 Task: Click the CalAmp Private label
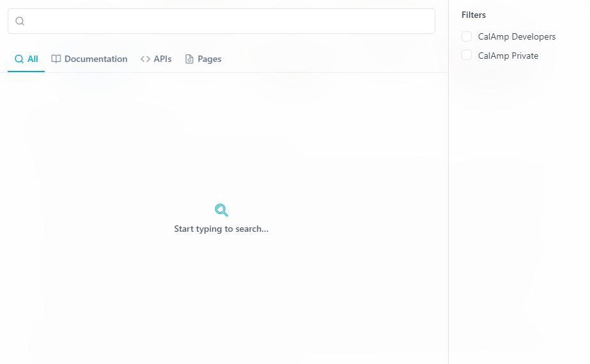tap(508, 56)
